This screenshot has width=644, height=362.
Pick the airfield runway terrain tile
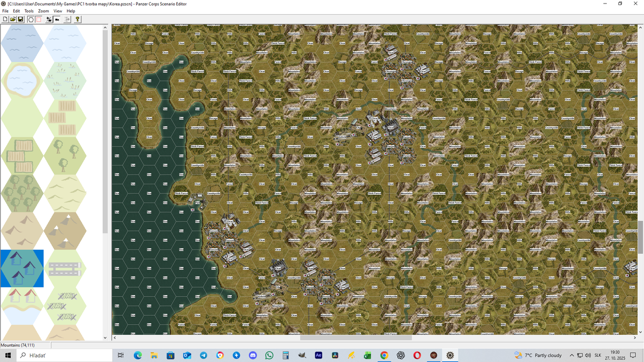coord(65,268)
